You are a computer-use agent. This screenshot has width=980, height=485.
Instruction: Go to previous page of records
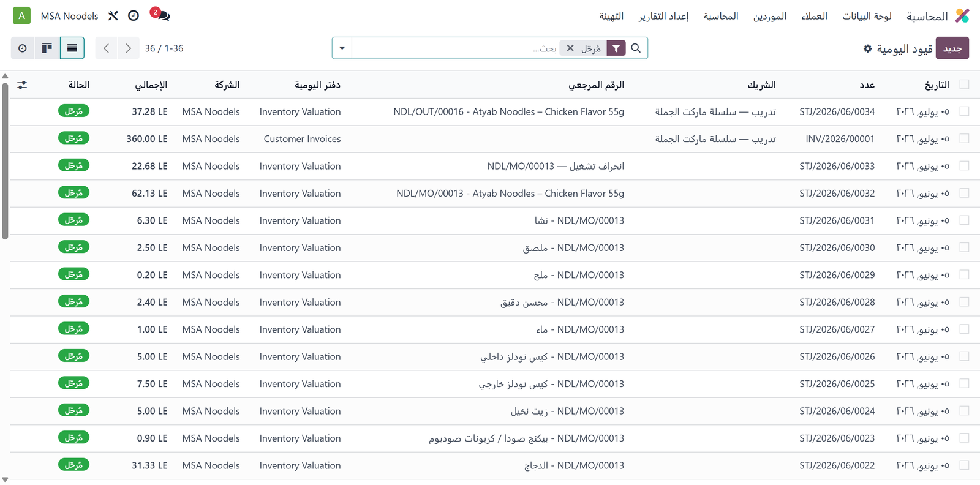pyautogui.click(x=106, y=48)
